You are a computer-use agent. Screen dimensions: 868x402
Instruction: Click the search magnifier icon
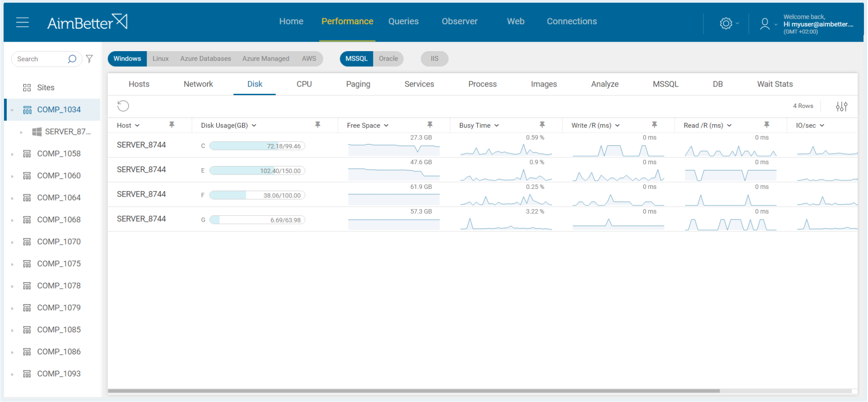(x=72, y=59)
